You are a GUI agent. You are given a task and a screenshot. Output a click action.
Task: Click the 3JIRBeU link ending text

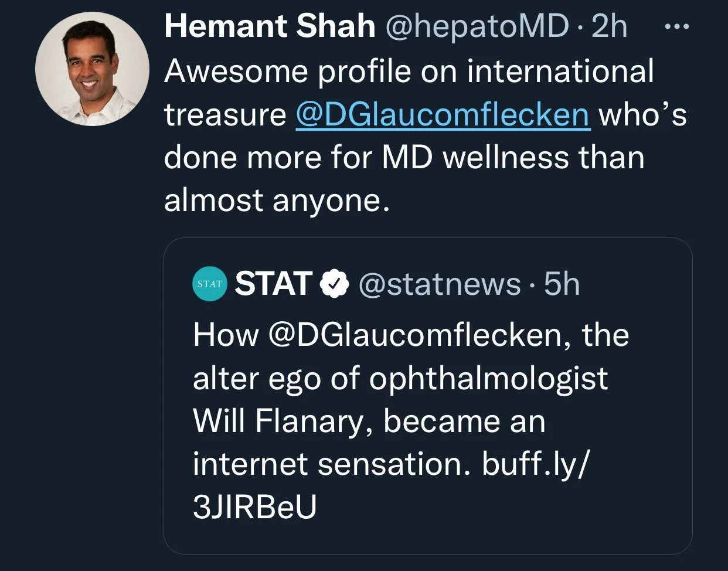pos(254,507)
